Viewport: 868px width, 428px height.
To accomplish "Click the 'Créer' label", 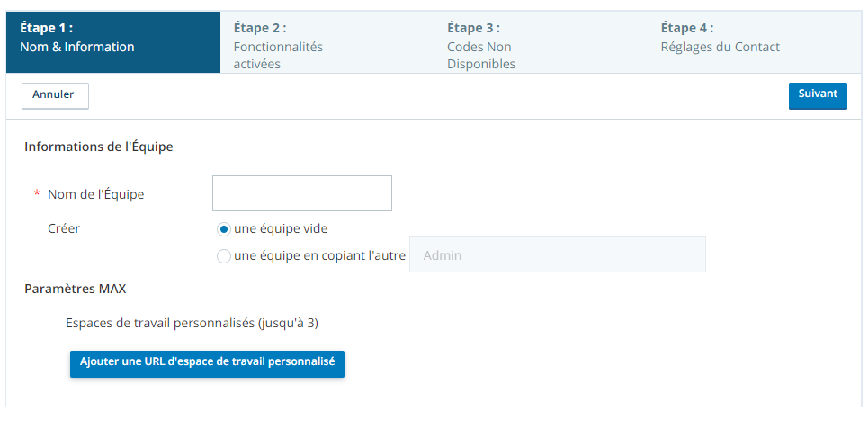I will tap(64, 228).
